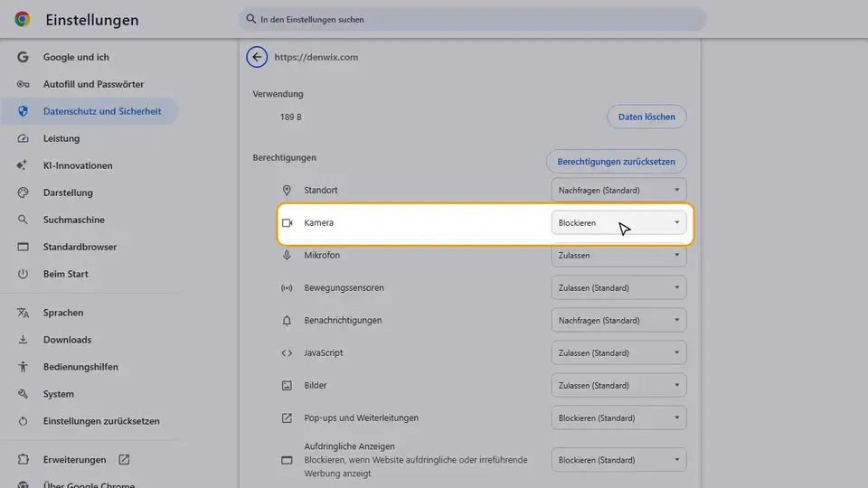This screenshot has width=868, height=488.
Task: Click the microphone icon for Mikrofon
Action: coord(287,255)
